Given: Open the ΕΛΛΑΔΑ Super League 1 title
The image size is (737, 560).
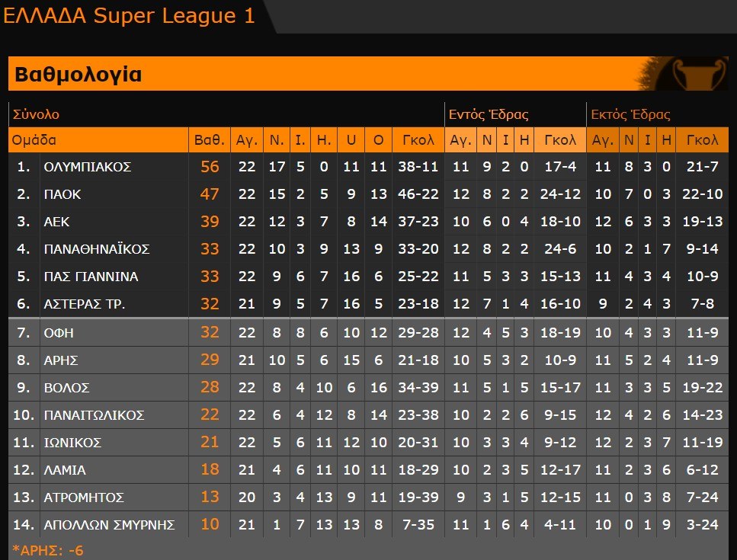Looking at the screenshot, I should tap(130, 16).
